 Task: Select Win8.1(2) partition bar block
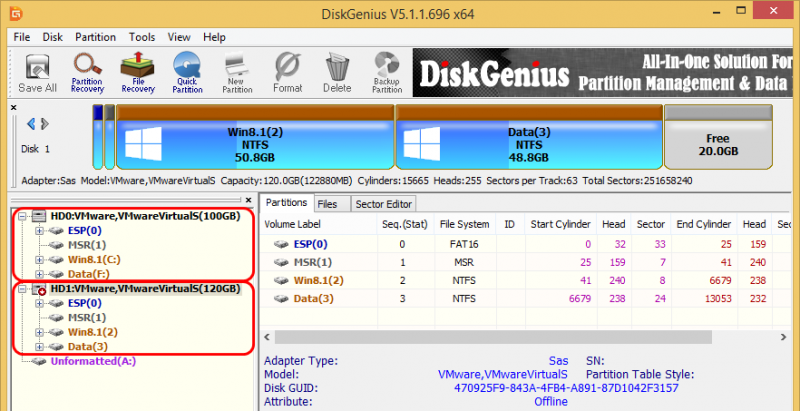tap(255, 137)
